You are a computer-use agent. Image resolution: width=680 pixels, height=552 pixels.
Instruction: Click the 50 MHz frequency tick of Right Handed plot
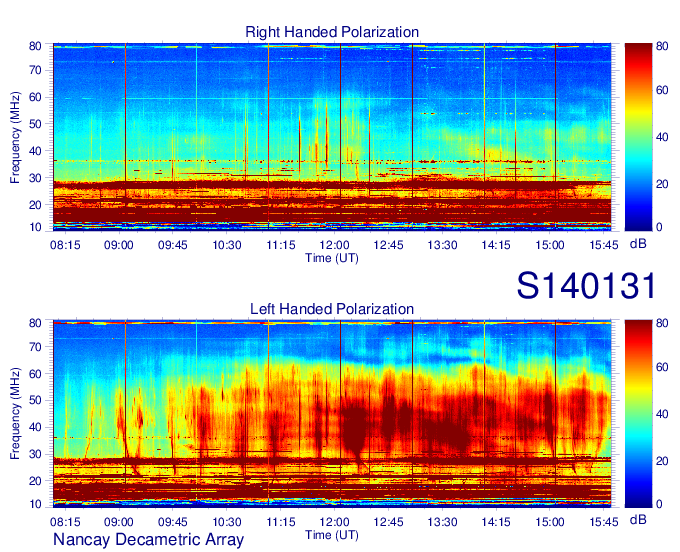pos(35,124)
